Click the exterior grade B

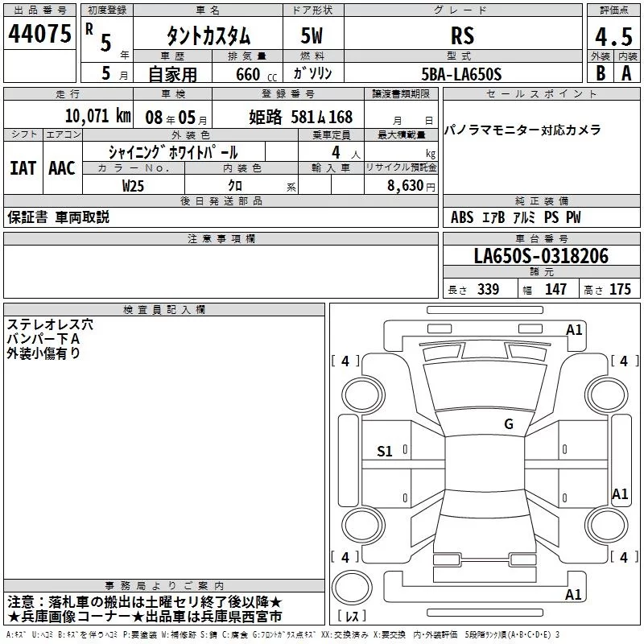coord(600,73)
